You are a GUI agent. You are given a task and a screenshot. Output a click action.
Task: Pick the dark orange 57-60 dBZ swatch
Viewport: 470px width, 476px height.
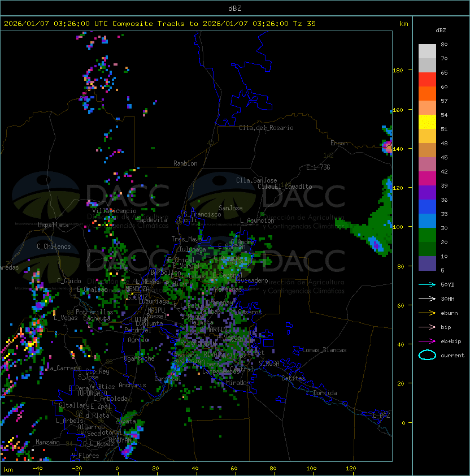[427, 94]
